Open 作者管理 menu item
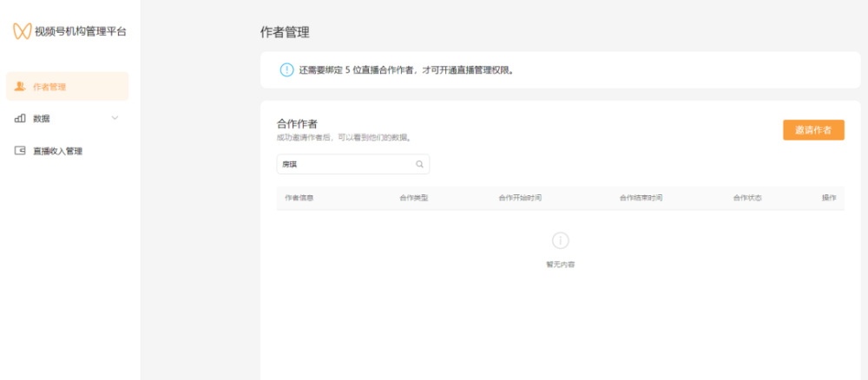Screen dimensions: 868x380 tap(68, 86)
